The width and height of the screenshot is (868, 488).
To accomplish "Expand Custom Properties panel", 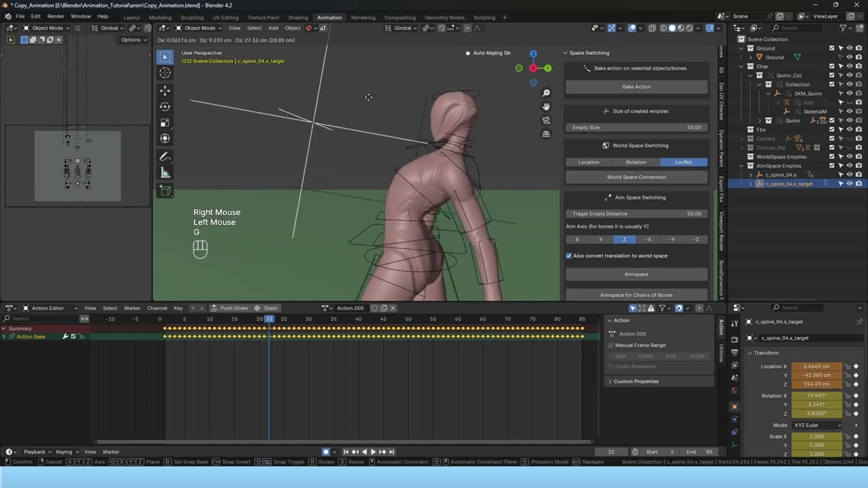I will (x=610, y=382).
